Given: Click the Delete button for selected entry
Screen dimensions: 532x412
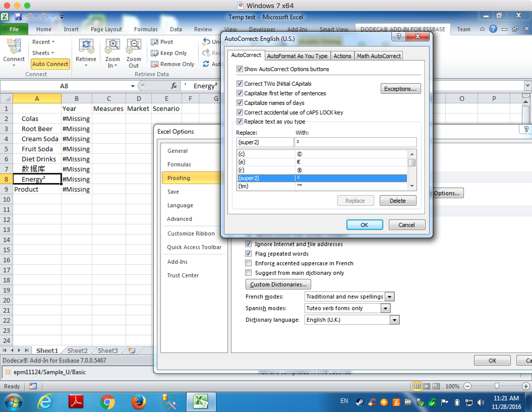Looking at the screenshot, I should coord(396,200).
